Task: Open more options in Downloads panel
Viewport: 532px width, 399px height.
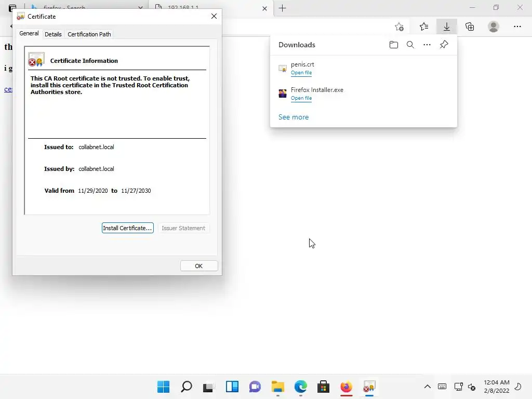Action: [427, 45]
